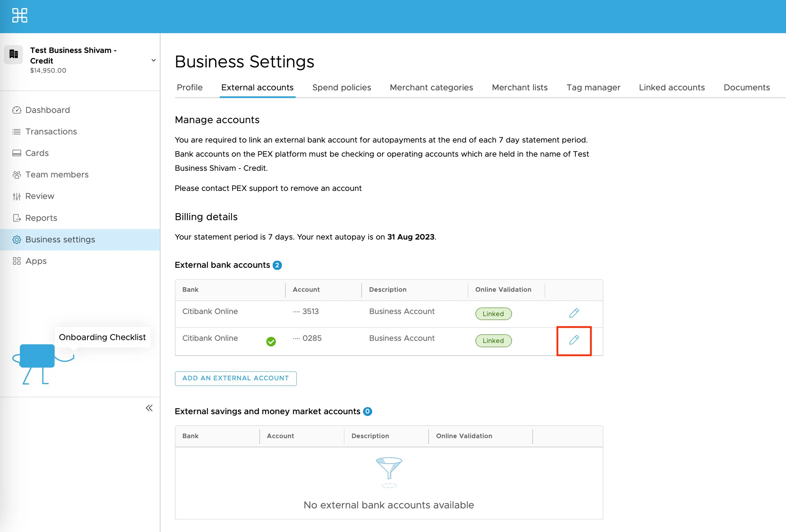Click the Team members people icon
Screen dimensions: 786x532
[x=17, y=175]
